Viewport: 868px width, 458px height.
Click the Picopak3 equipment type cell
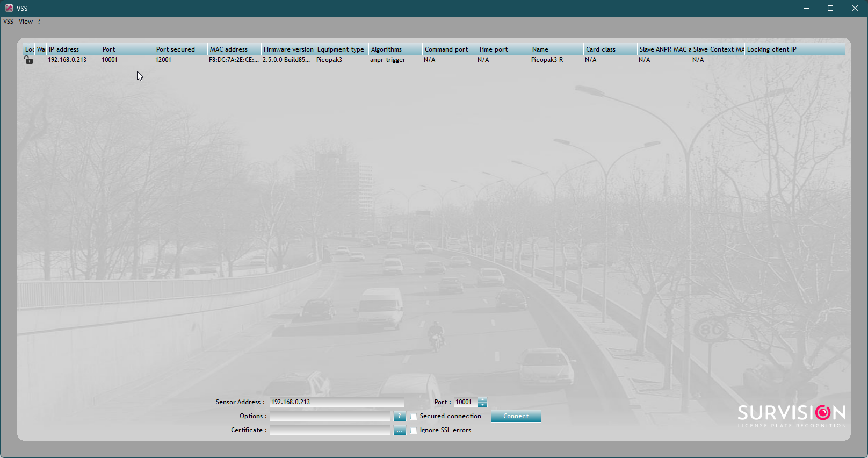pyautogui.click(x=329, y=60)
